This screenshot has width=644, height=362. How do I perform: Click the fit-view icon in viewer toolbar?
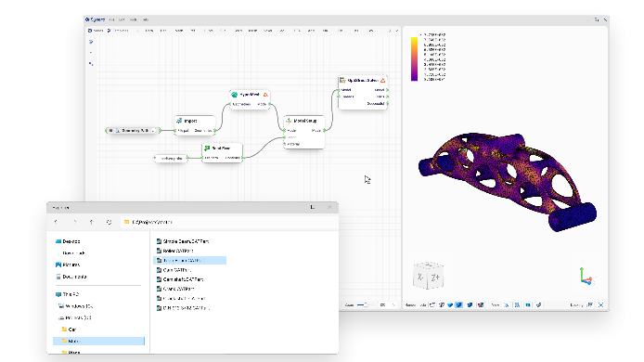point(601,304)
